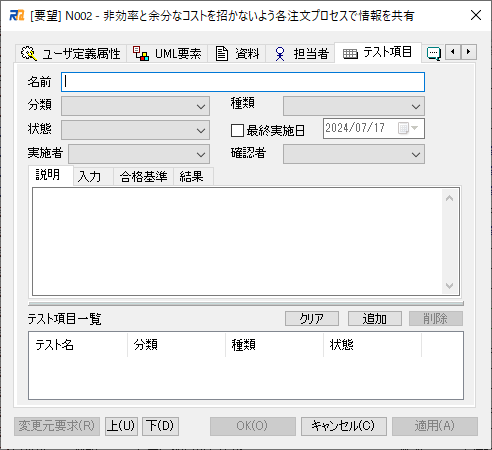Switch to the 合格基準 tab
This screenshot has height=450, width=492.
click(143, 177)
